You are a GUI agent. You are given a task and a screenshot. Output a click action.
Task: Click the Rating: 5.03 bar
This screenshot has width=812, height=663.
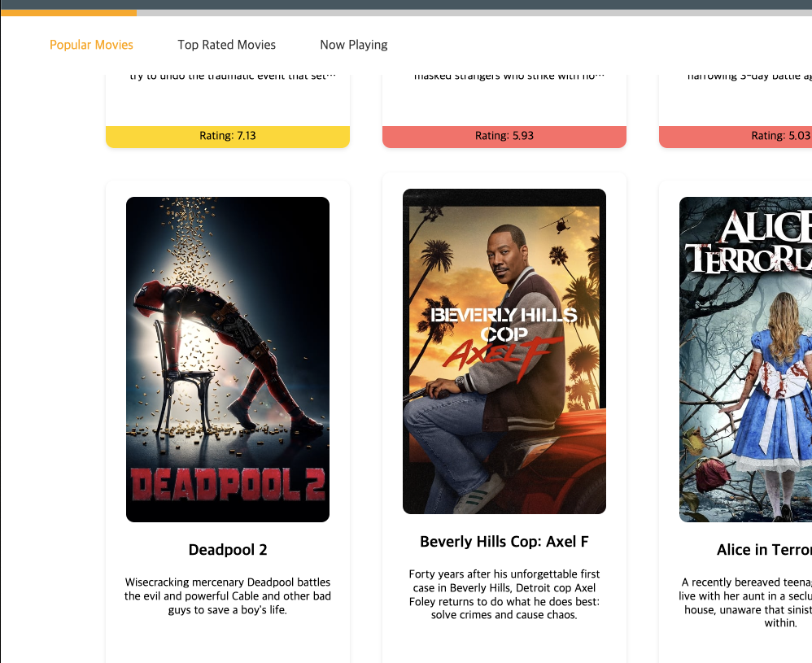[x=736, y=137]
